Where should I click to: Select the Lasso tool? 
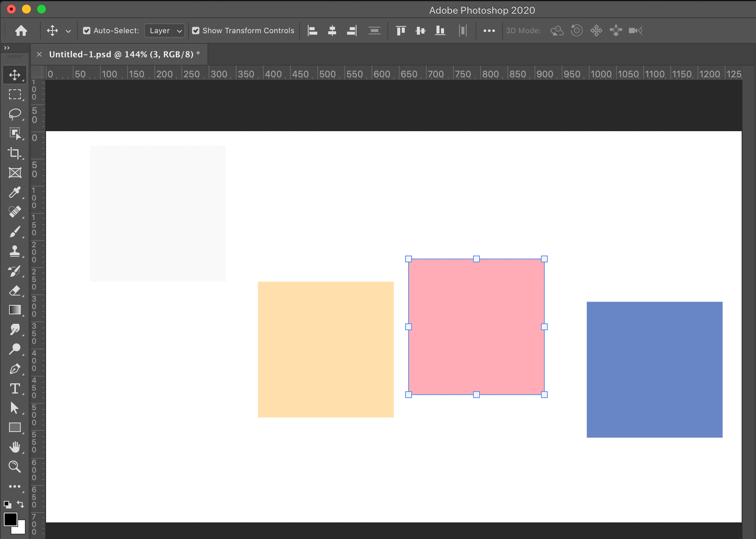[x=15, y=114]
